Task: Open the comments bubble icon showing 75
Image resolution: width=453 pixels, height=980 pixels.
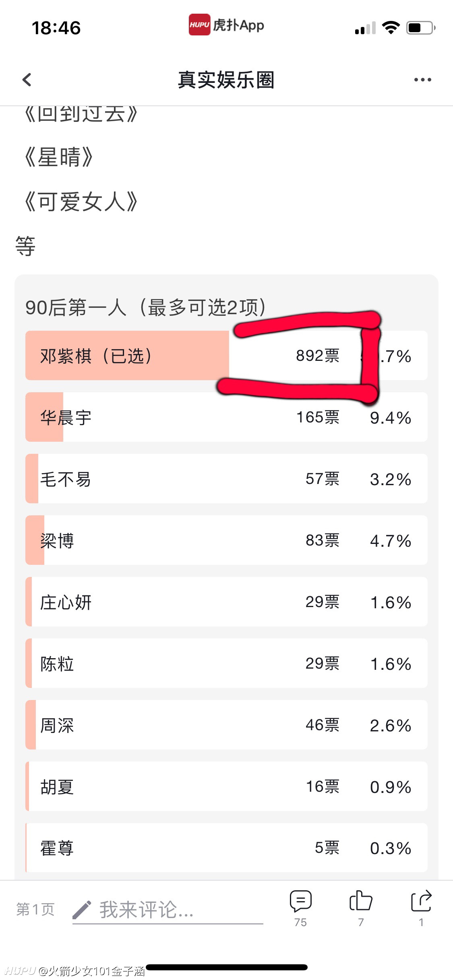Action: (300, 901)
